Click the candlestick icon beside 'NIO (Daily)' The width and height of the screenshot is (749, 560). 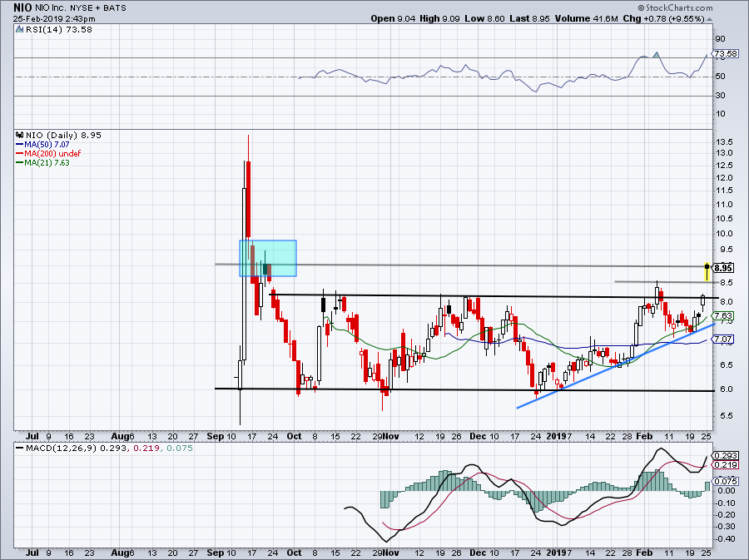20,135
